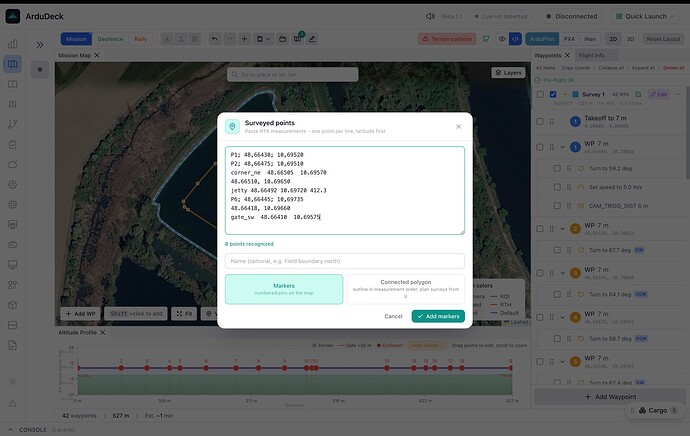Open the route path sidebar icon
Image resolution: width=690 pixels, height=436 pixels.
(x=13, y=125)
